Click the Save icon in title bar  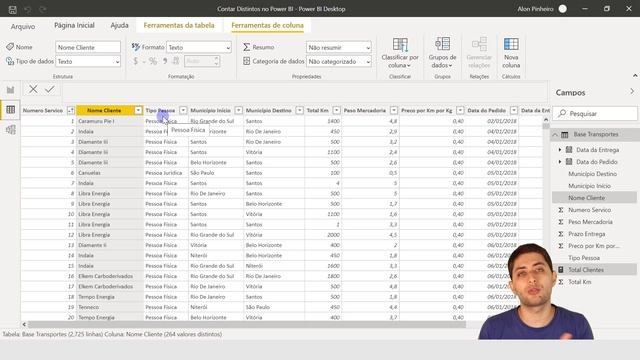coord(13,9)
